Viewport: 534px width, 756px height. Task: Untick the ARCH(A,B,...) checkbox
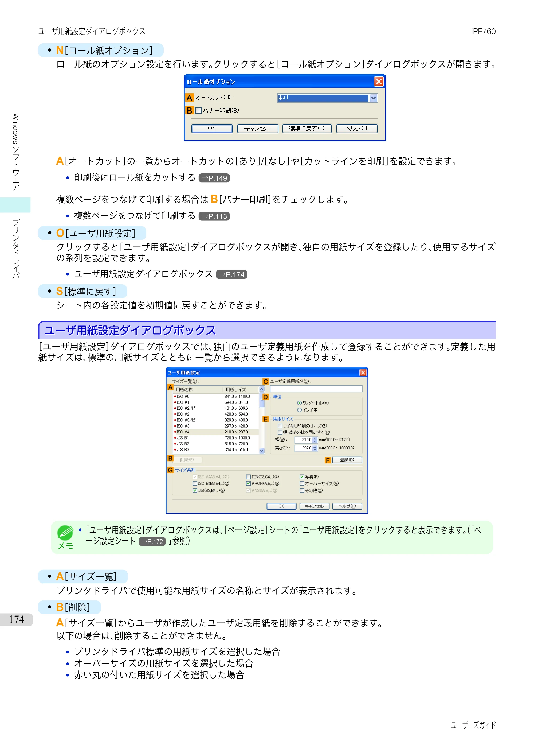248,484
